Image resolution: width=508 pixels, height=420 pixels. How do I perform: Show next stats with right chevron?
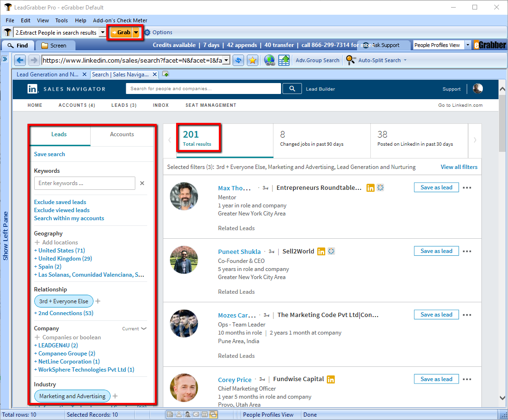pos(475,140)
